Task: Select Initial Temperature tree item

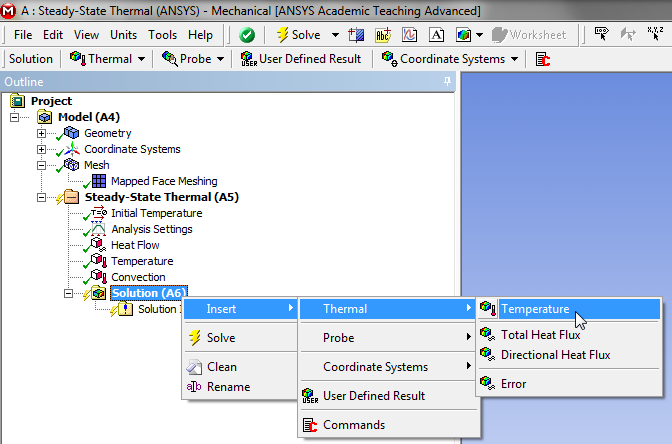Action: pyautogui.click(x=156, y=213)
